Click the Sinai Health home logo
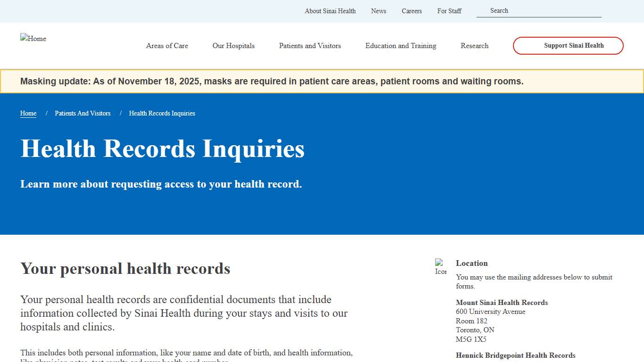This screenshot has width=644, height=362. pos(33,39)
